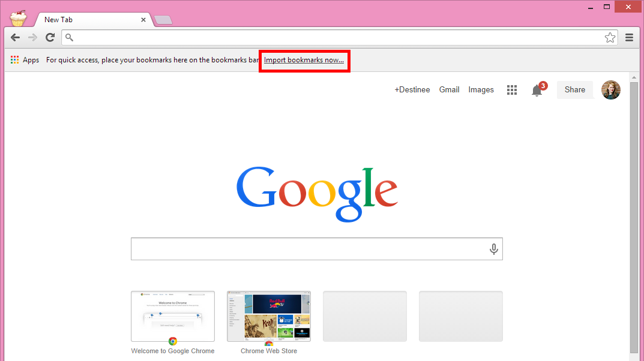The width and height of the screenshot is (644, 361).
Task: Click Import bookmarks now link
Action: 304,60
